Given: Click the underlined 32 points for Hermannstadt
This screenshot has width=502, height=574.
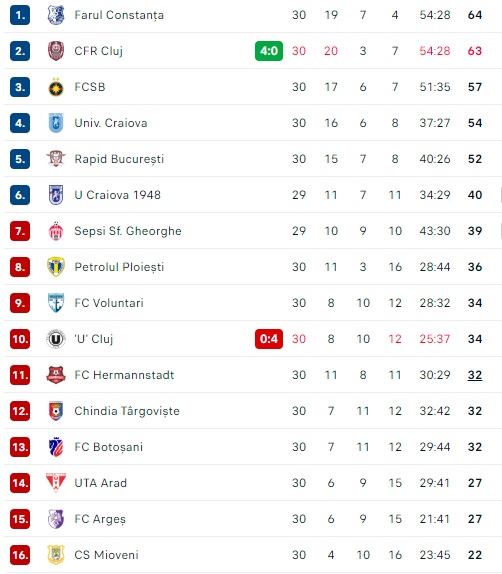Looking at the screenshot, I should tap(475, 375).
